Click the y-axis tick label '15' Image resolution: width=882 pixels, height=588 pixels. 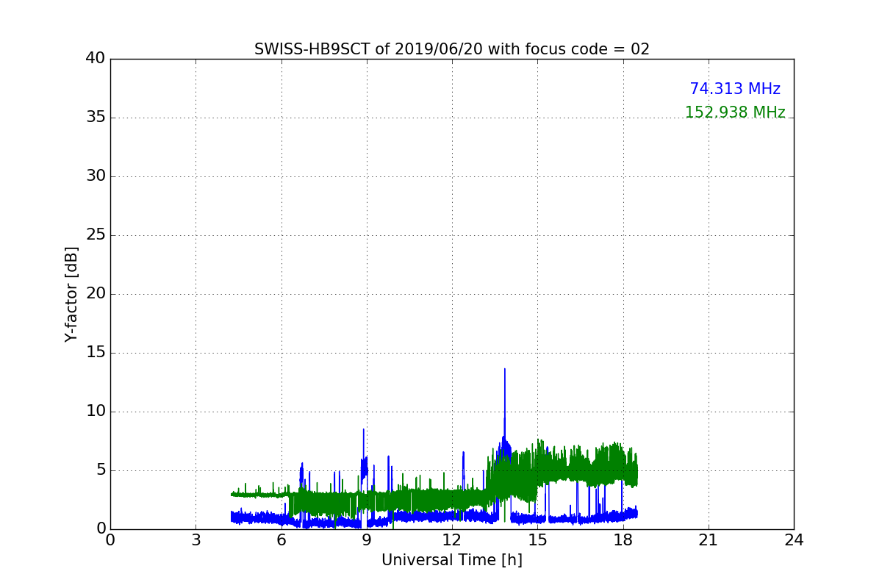coord(96,353)
